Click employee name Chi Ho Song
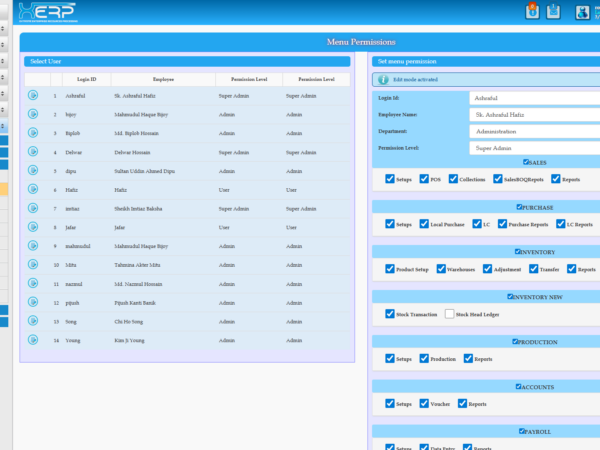 pyautogui.click(x=129, y=321)
